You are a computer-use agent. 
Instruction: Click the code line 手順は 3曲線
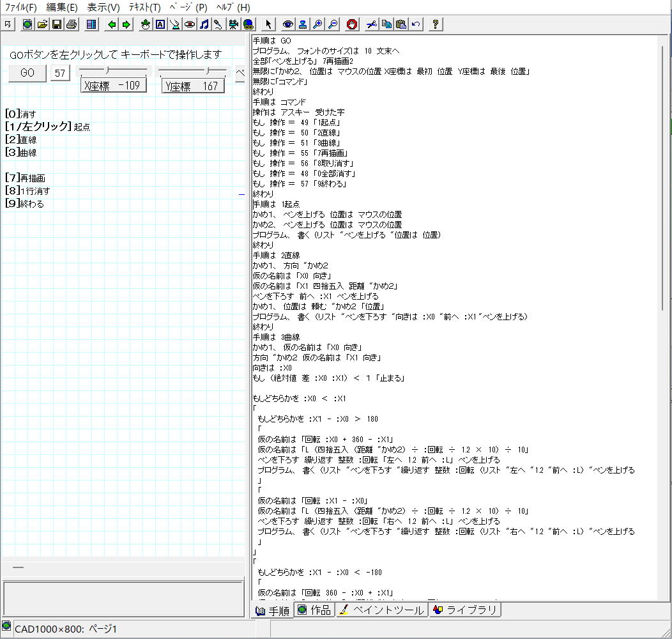276,337
